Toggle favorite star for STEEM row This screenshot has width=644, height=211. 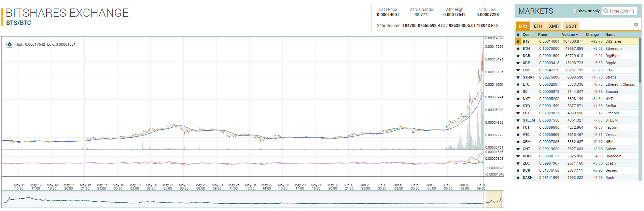[518, 120]
